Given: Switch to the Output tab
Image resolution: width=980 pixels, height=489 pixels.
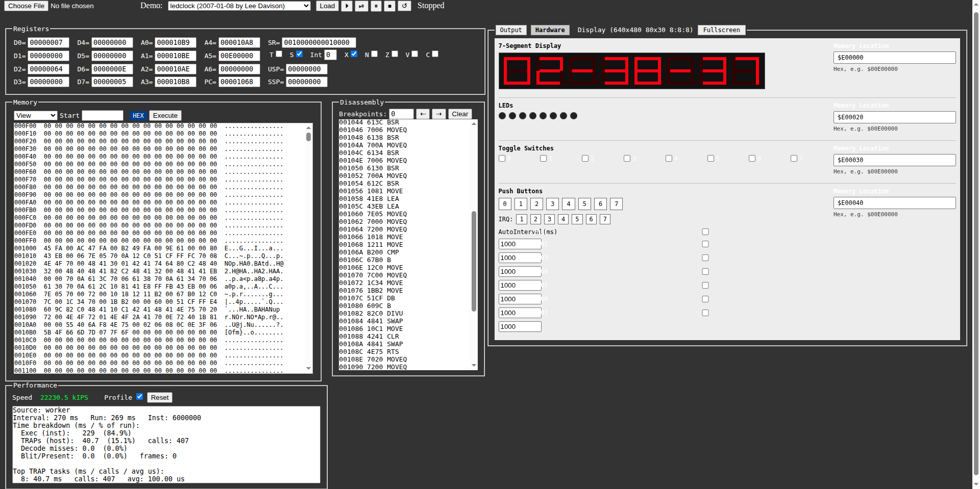Looking at the screenshot, I should [510, 30].
